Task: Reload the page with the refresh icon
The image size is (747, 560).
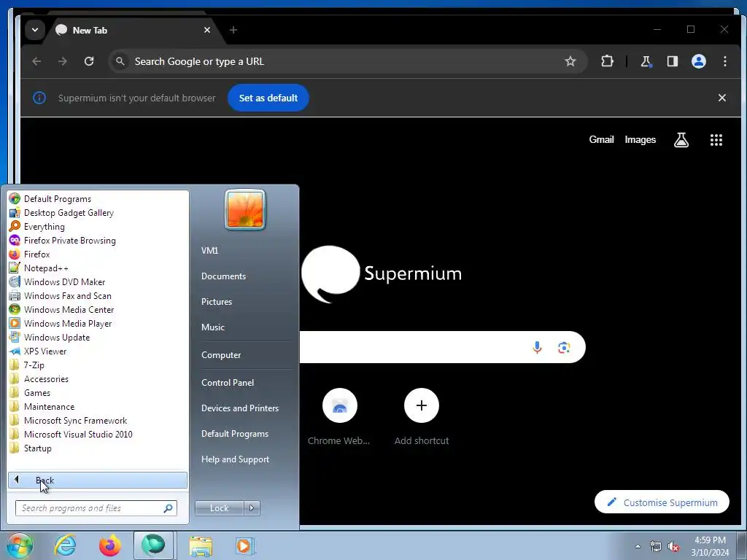Action: tap(89, 61)
